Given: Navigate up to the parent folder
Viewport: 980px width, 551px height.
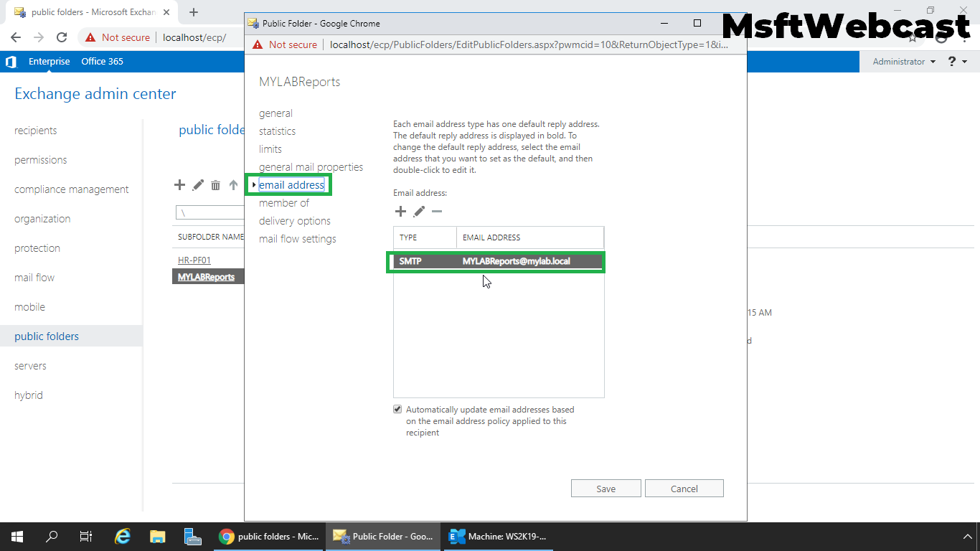Looking at the screenshot, I should click(x=233, y=185).
